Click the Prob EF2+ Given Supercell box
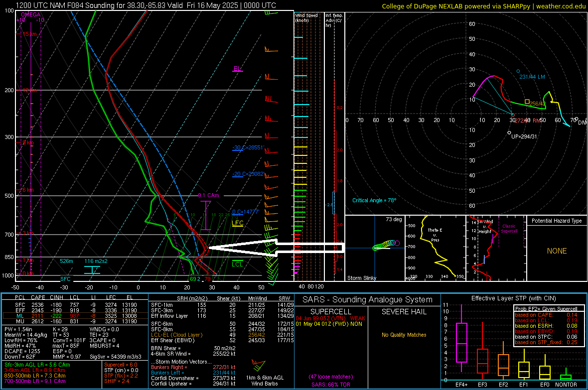Viewport: 588px width, 390px height. coord(548,326)
